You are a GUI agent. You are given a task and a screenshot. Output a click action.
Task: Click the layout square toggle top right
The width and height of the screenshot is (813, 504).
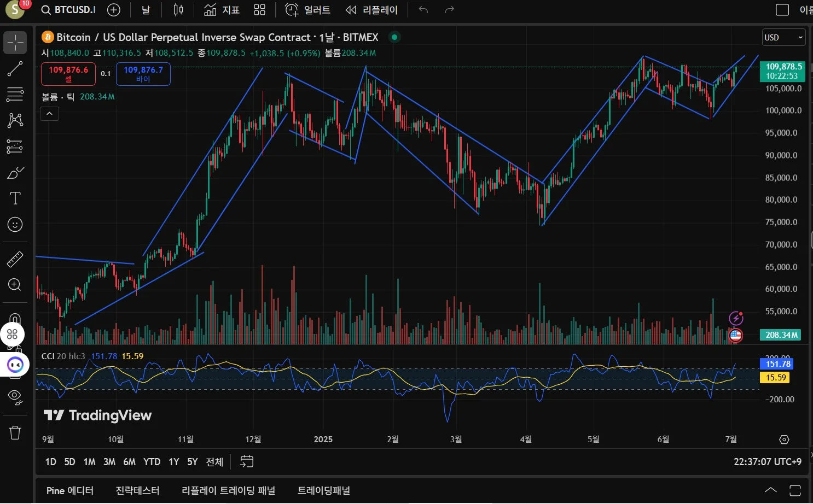[782, 10]
